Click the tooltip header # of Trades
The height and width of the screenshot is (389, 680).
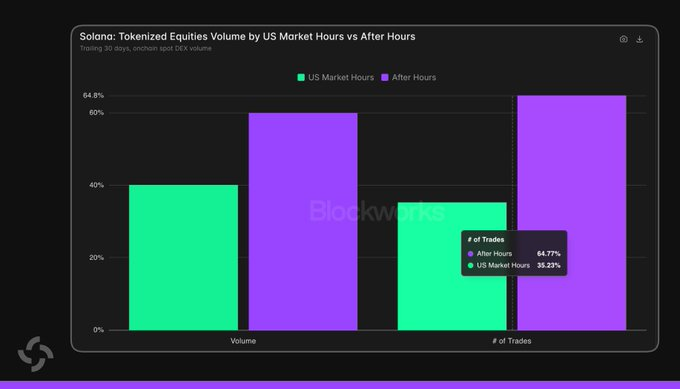tap(486, 239)
